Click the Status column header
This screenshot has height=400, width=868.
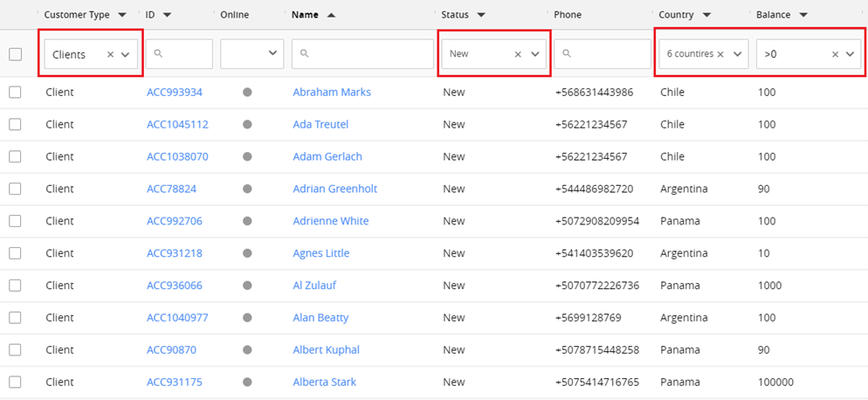coord(455,15)
